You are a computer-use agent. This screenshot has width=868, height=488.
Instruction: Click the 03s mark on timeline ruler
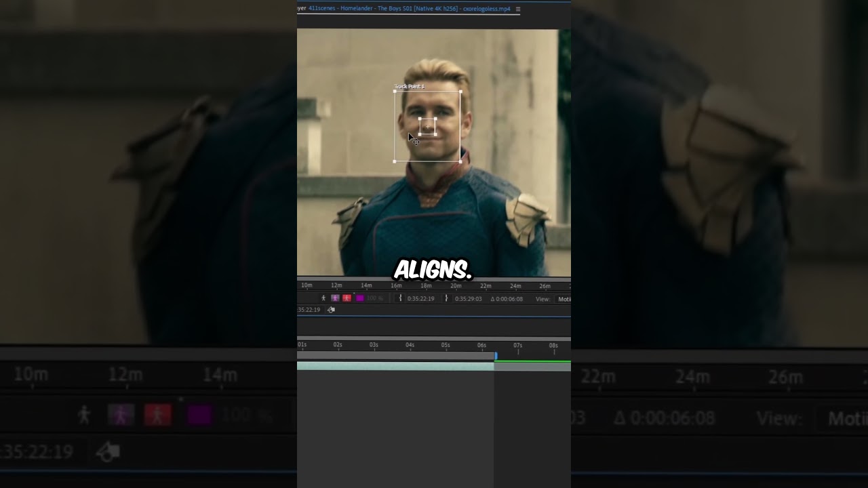click(374, 345)
